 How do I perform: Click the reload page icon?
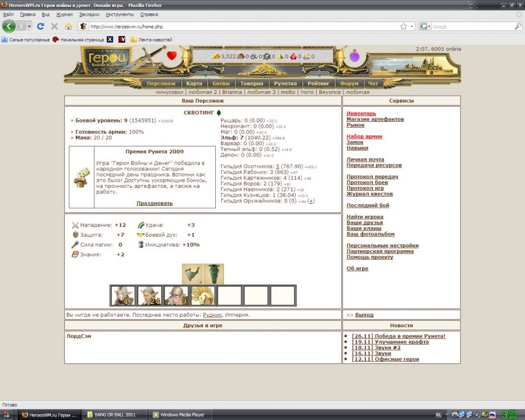click(40, 26)
